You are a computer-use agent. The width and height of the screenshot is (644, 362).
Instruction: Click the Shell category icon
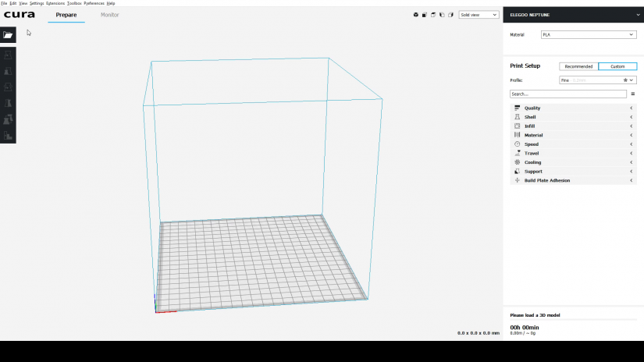click(517, 117)
